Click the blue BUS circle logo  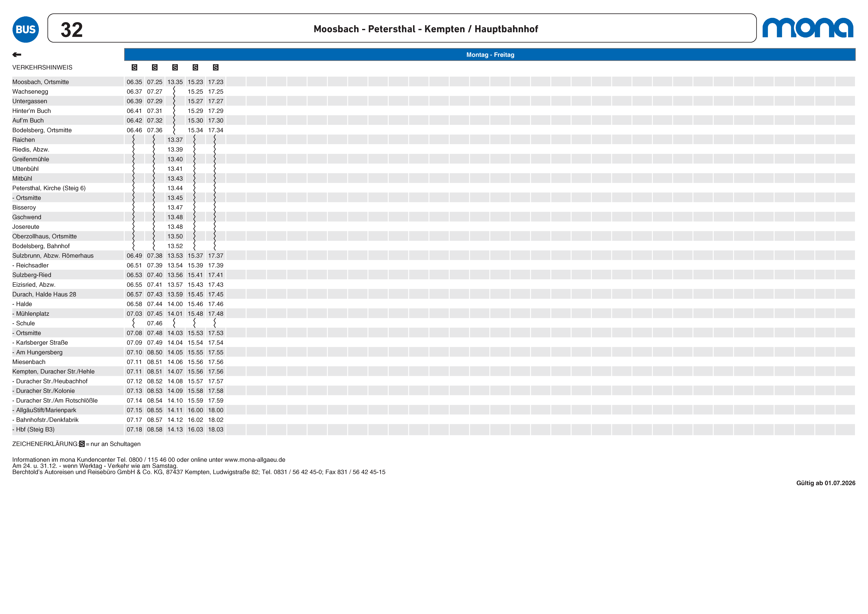coord(26,30)
